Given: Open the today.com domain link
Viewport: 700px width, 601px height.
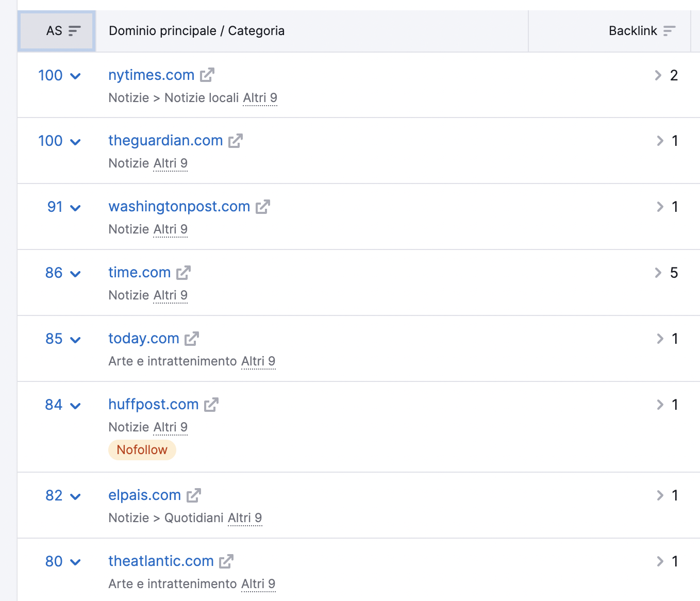Looking at the screenshot, I should [x=144, y=339].
